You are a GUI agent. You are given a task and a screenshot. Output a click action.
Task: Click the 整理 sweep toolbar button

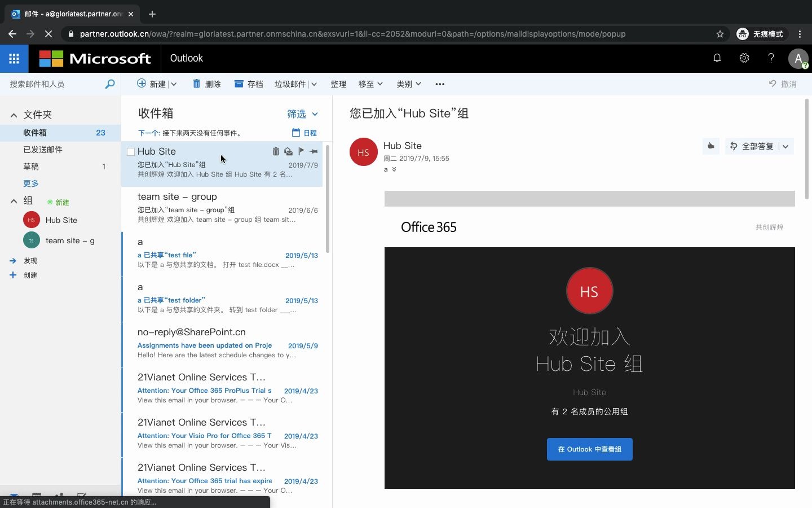click(338, 84)
